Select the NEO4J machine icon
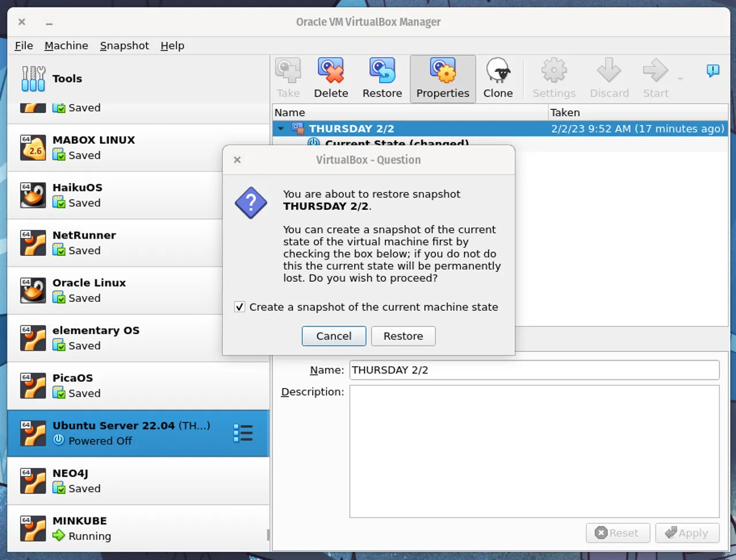This screenshot has width=736, height=560. [x=33, y=481]
